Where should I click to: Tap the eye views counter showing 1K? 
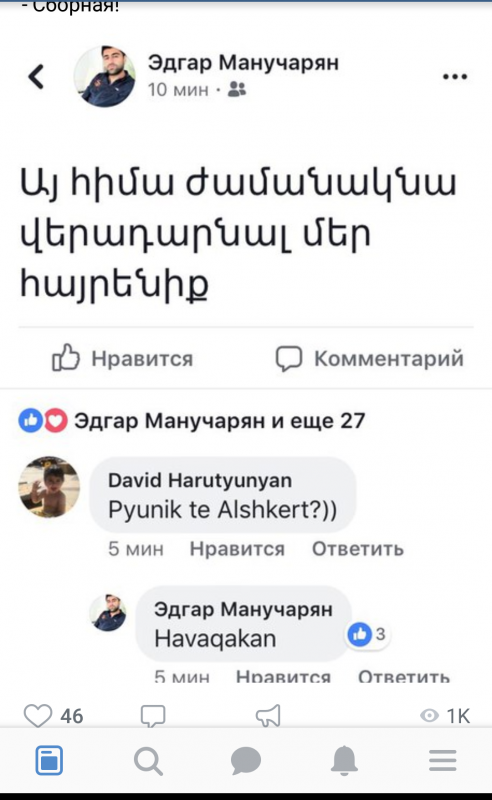(x=445, y=716)
